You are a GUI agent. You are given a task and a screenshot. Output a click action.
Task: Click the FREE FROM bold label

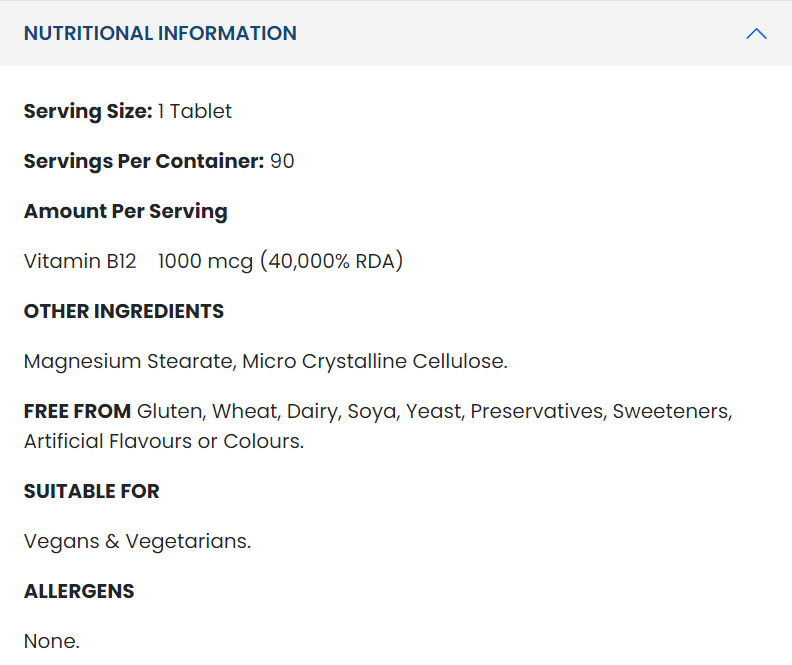point(77,411)
